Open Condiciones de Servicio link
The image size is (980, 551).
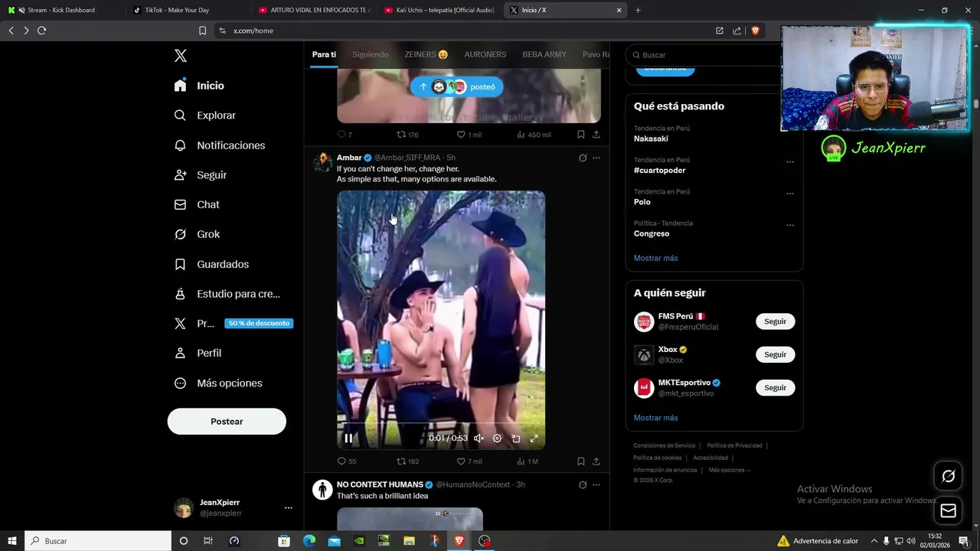coord(664,445)
